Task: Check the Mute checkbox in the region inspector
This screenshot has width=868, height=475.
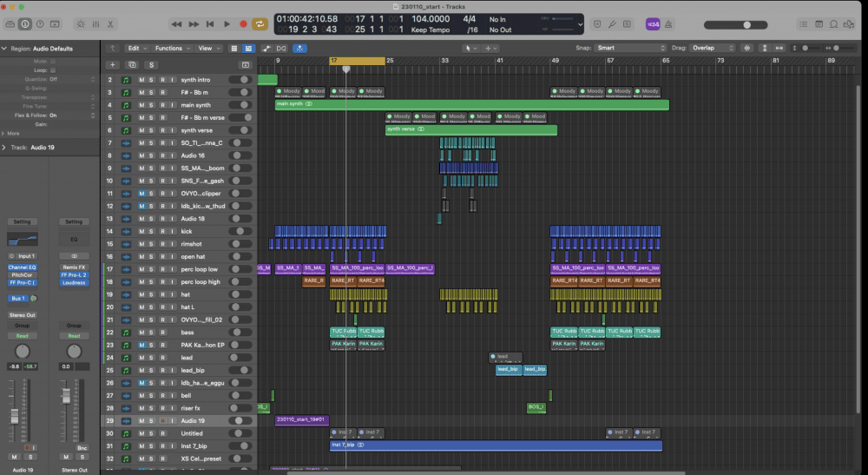Action: [x=53, y=62]
